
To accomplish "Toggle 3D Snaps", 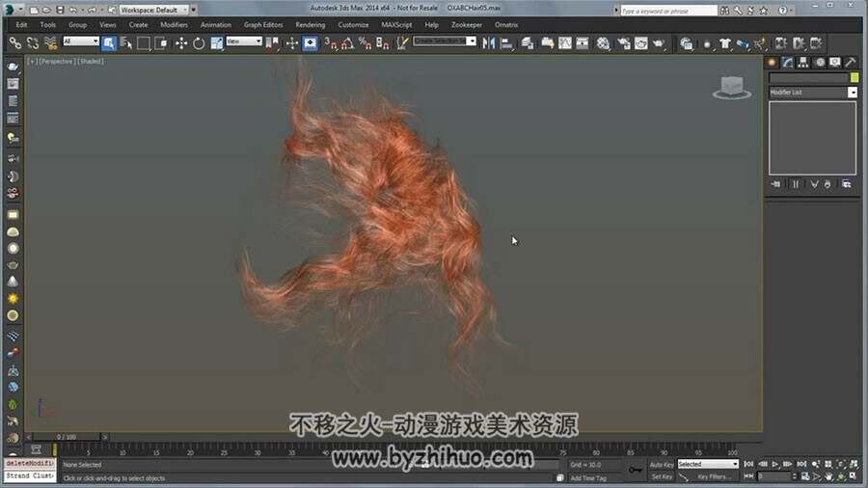I will point(331,43).
